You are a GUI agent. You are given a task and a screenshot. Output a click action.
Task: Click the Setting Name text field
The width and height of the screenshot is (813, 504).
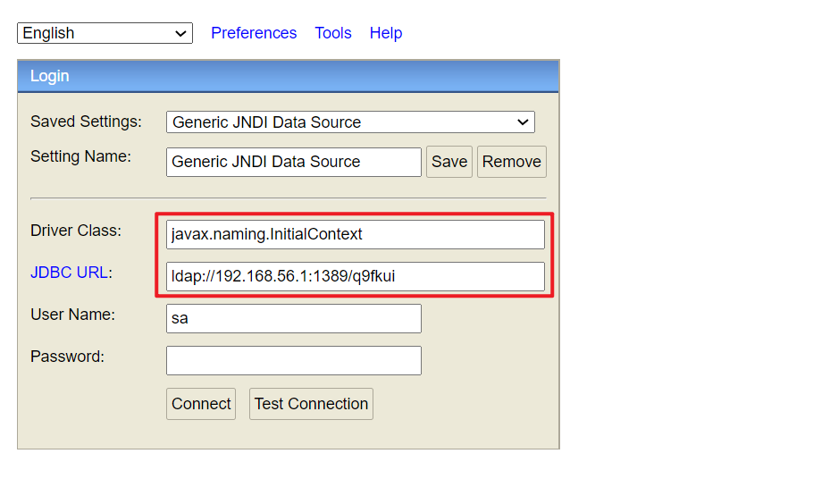(x=293, y=162)
